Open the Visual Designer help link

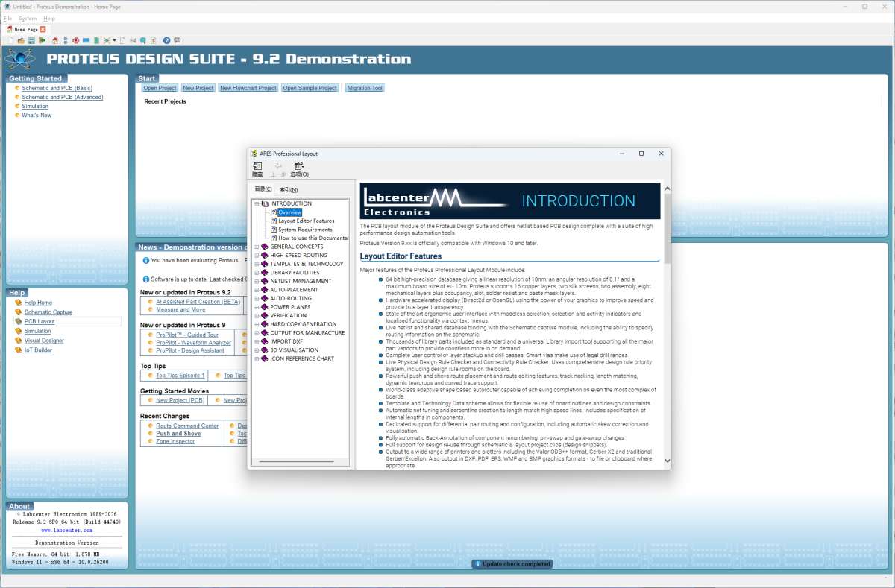coord(44,341)
